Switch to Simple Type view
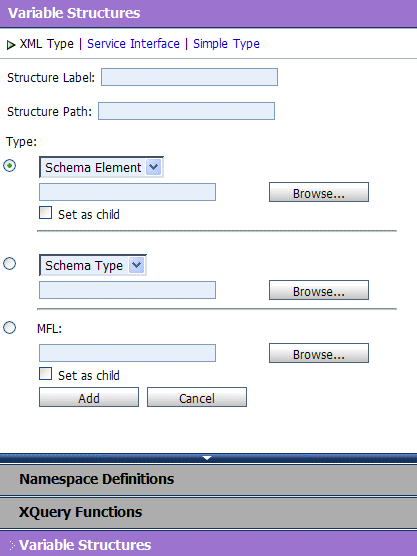Viewport: 417px width, 556px height. pyautogui.click(x=226, y=44)
